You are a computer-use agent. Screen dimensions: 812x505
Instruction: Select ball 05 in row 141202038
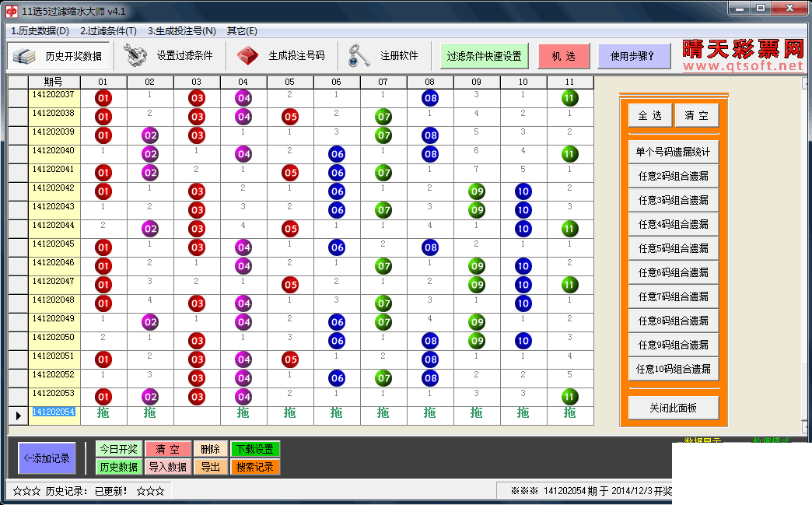click(290, 117)
